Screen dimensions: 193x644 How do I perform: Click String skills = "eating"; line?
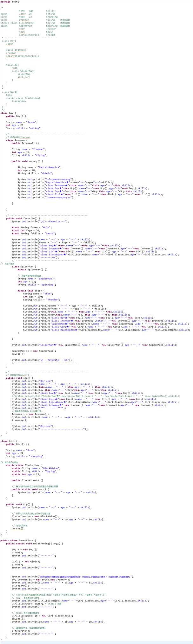pyautogui.click(x=24, y=128)
